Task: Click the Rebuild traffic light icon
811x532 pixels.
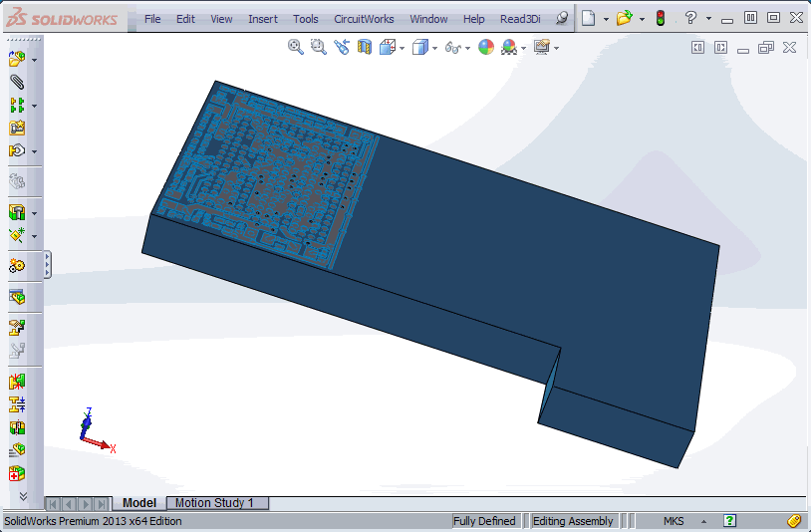Action: point(660,18)
